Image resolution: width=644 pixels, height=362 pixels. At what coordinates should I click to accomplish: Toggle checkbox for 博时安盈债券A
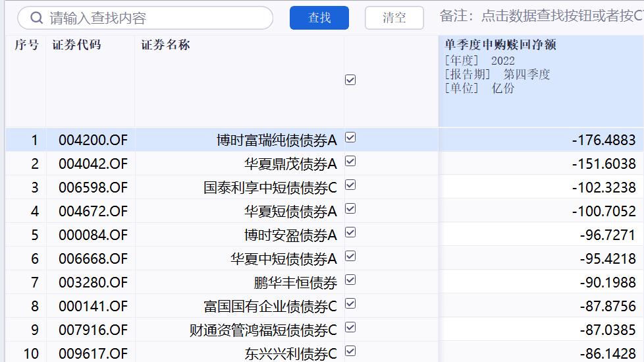click(350, 232)
